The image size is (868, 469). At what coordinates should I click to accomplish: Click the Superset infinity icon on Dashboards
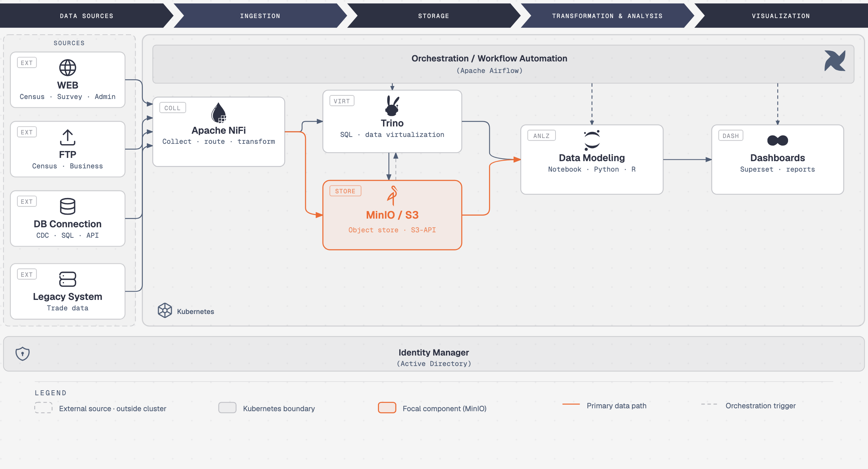point(778,140)
